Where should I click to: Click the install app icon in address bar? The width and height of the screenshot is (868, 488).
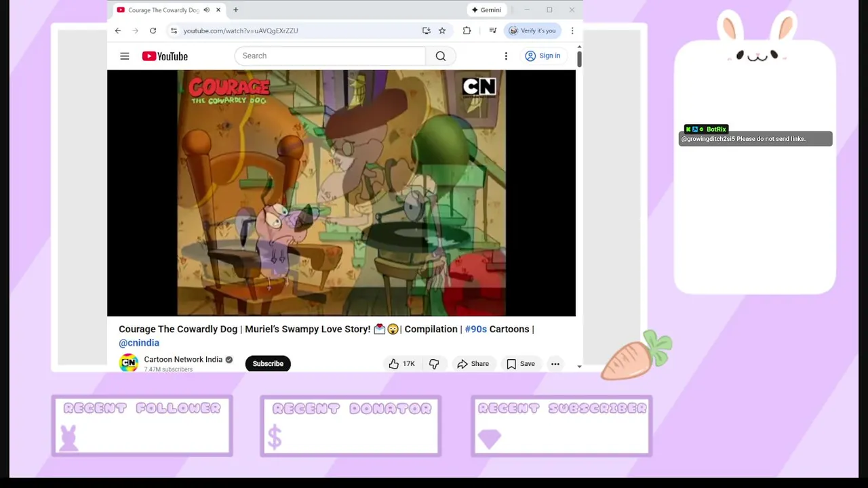click(x=426, y=30)
